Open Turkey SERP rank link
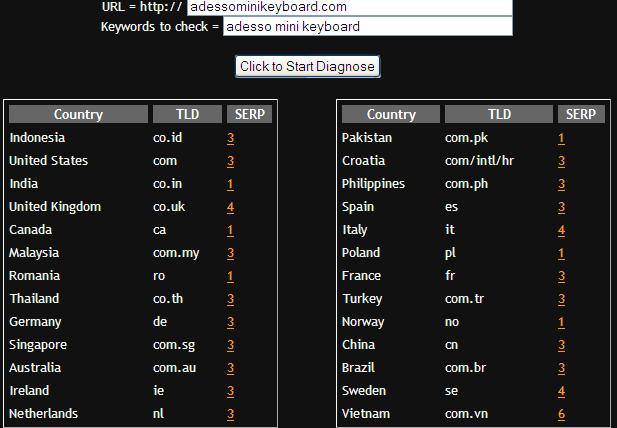This screenshot has width=617, height=428. point(562,299)
